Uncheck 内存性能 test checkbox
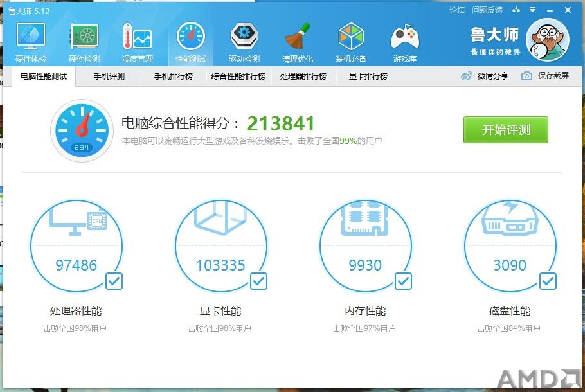The width and height of the screenshot is (585, 392). pos(403,281)
